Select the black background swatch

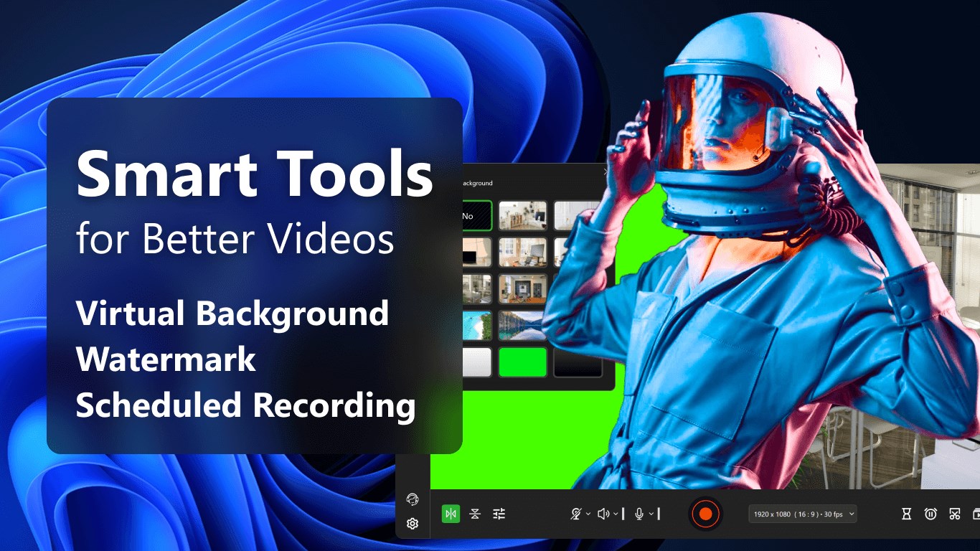(x=578, y=362)
